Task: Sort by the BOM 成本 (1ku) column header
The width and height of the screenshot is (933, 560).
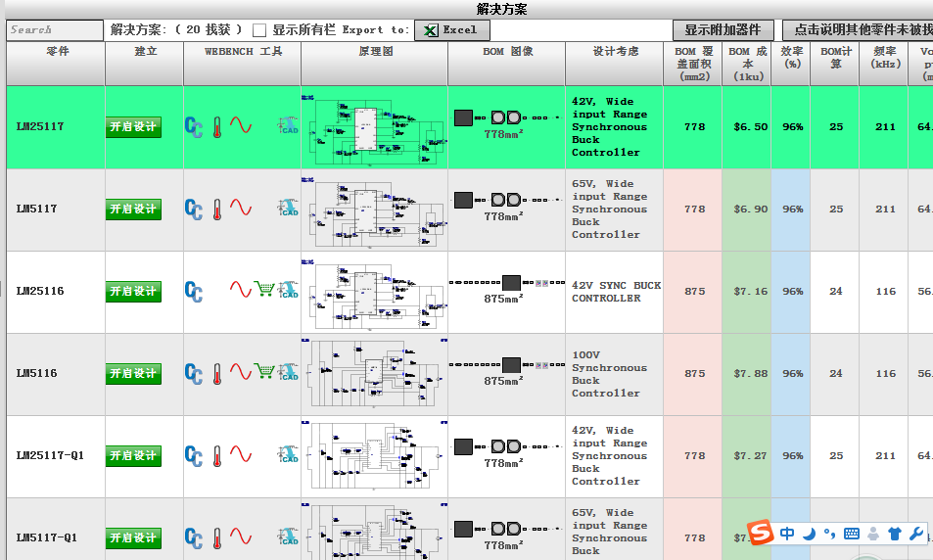Action: [747, 64]
